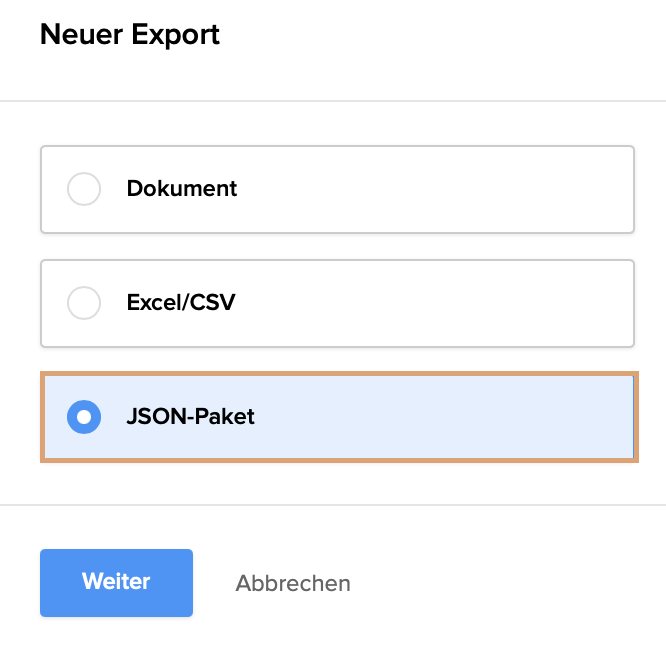
Task: Click the empty circle beside Excel/CSV
Action: tap(84, 303)
